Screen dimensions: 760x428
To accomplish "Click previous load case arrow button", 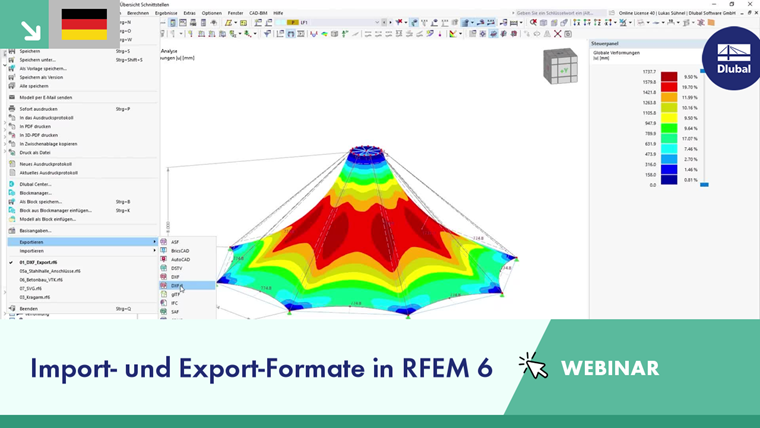I will [384, 22].
